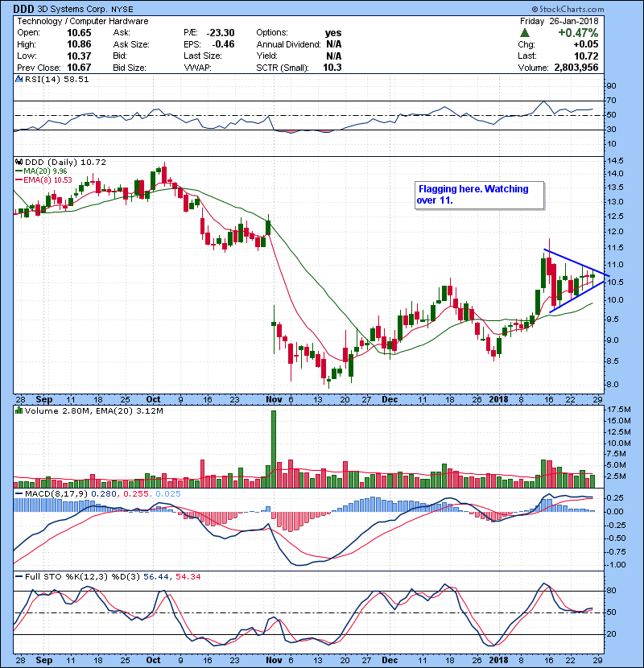Click the -1.00 MACD axis label
644x668 pixels.
point(616,565)
